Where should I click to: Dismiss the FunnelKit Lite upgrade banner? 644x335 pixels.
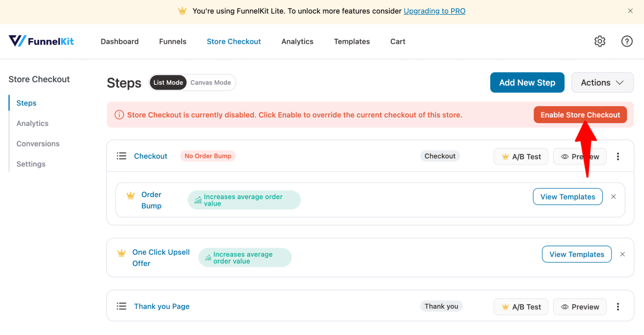630,11
